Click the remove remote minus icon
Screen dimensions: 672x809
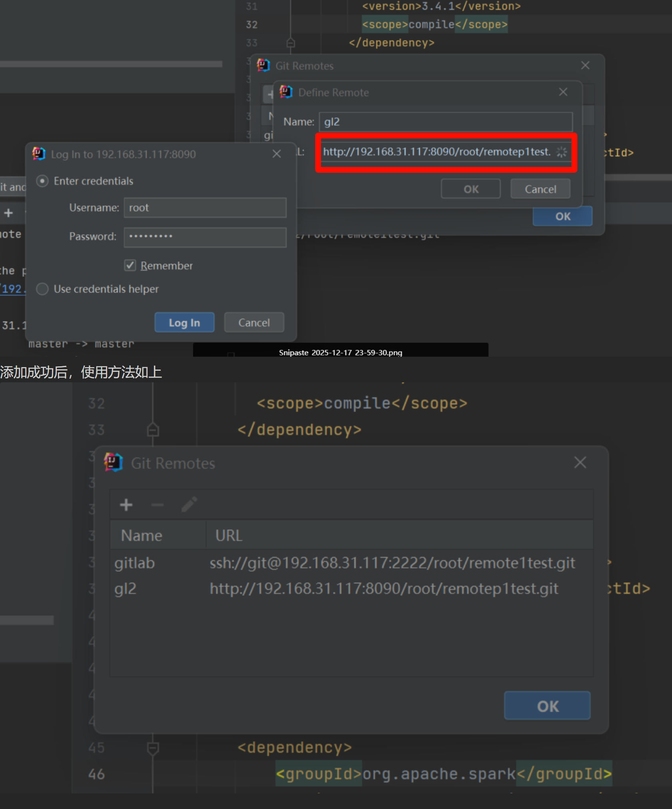pos(158,505)
